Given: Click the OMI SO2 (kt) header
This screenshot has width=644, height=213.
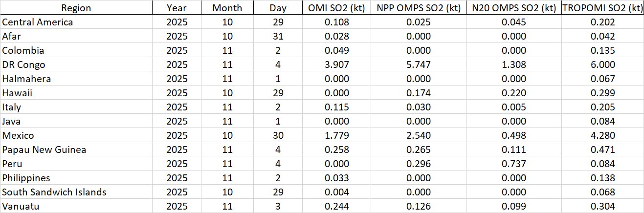Looking at the screenshot, I should (337, 8).
